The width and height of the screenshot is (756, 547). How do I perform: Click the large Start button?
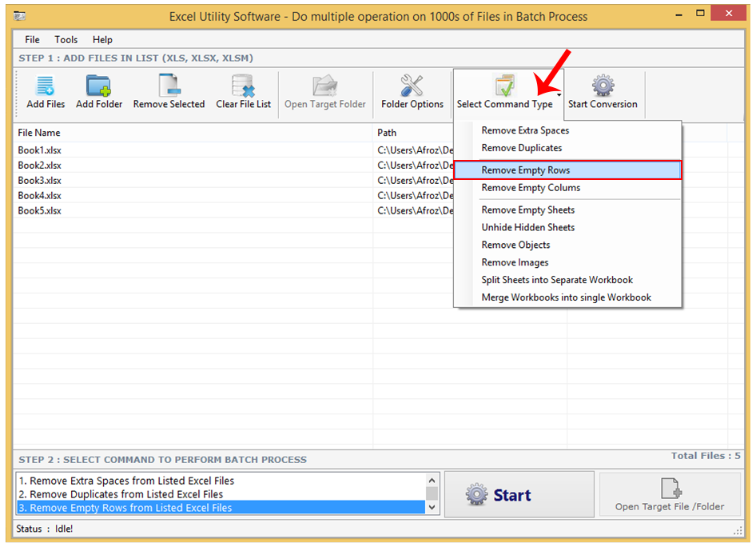click(x=519, y=494)
